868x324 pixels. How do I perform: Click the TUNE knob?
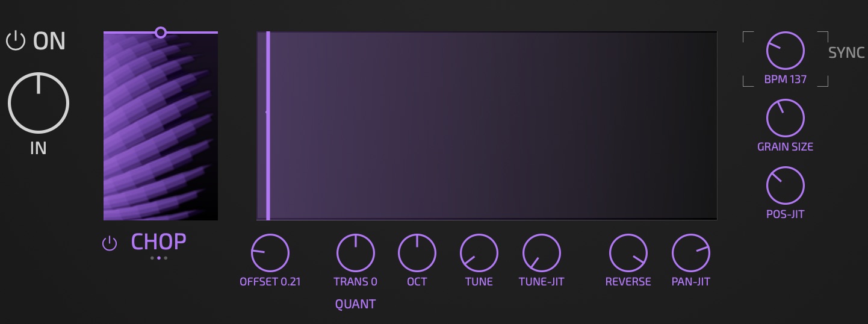click(479, 253)
